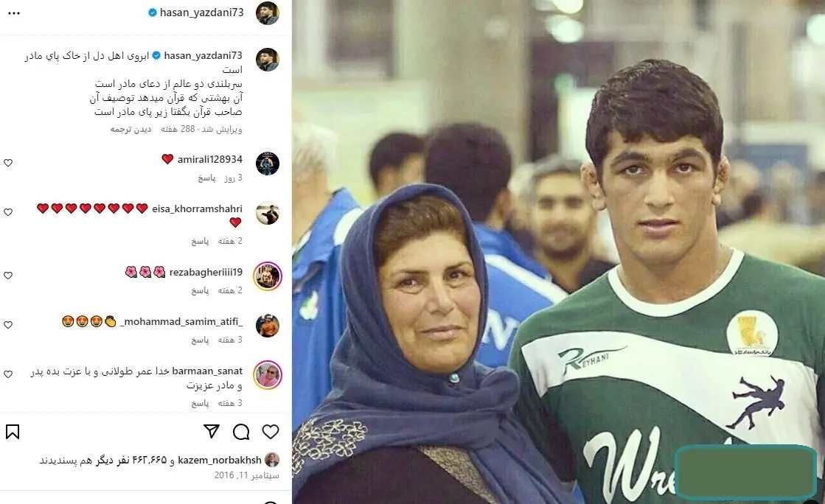Like rezabagheriiii19's comment
Viewport: 825px width, 504px height.
coord(8,276)
